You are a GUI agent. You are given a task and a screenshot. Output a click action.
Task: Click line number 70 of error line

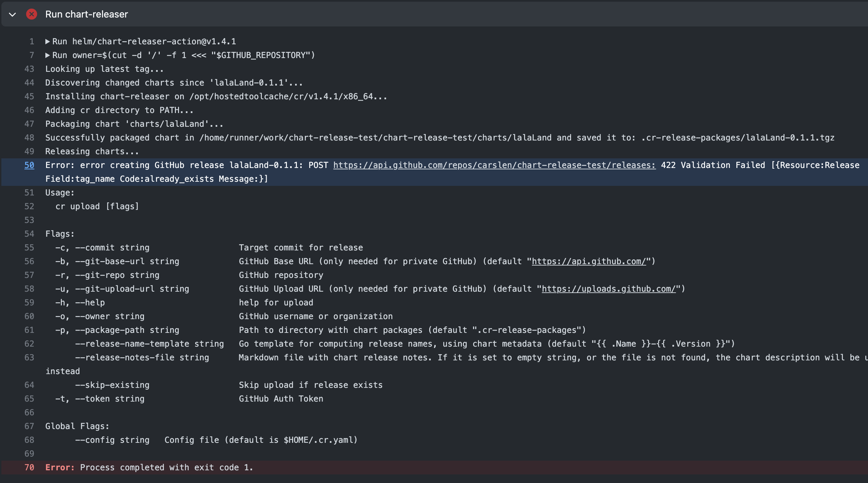pyautogui.click(x=29, y=468)
